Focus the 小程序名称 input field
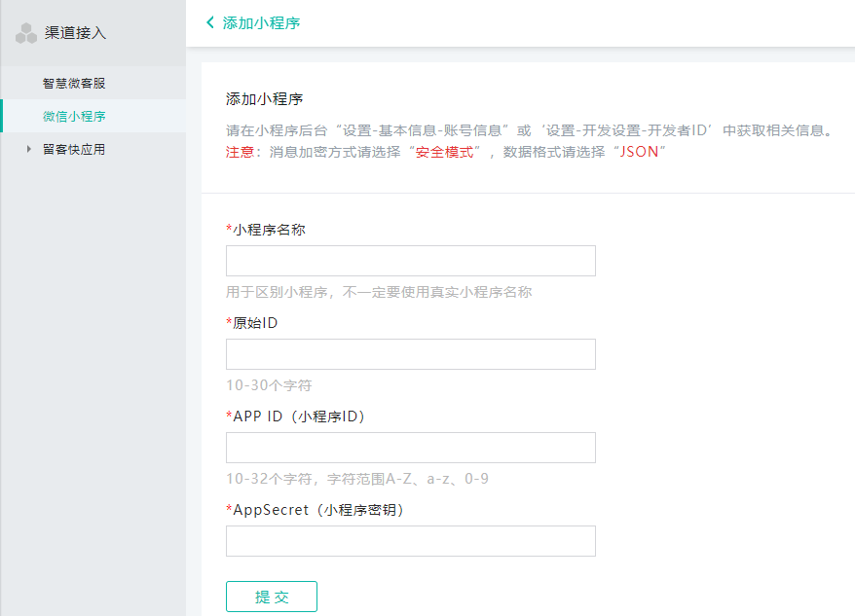 coord(410,261)
